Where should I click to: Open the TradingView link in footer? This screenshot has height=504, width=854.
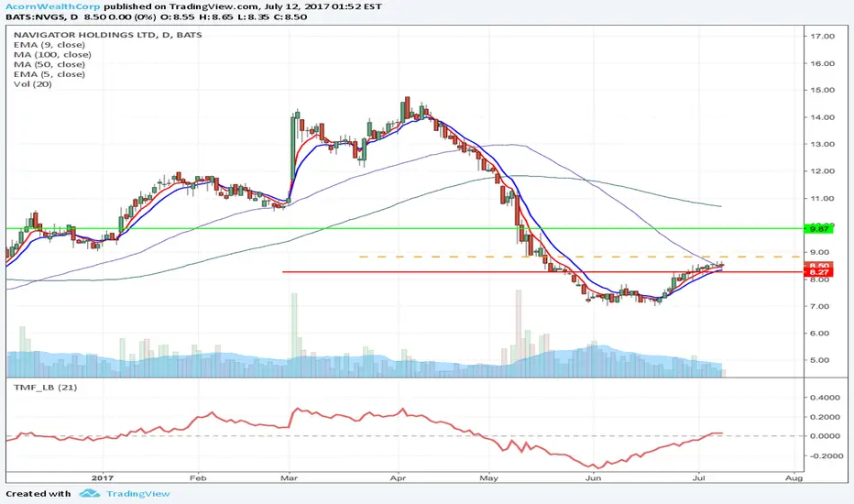coord(137,494)
